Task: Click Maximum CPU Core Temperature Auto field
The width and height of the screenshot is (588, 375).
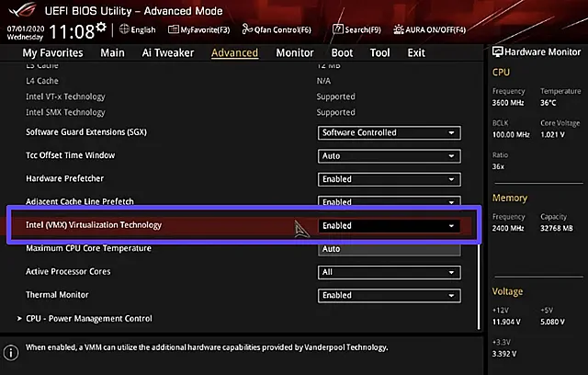Action: pyautogui.click(x=390, y=249)
